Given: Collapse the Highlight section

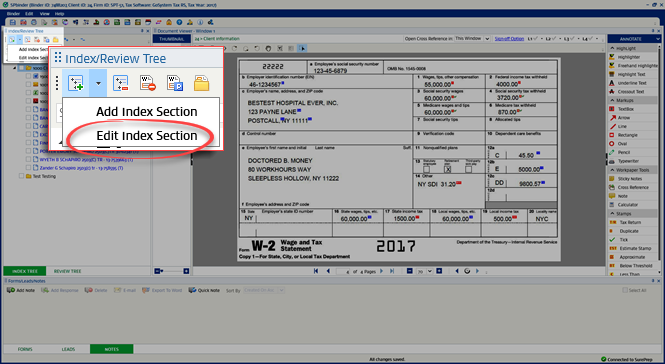Looking at the screenshot, I should tap(612, 48).
